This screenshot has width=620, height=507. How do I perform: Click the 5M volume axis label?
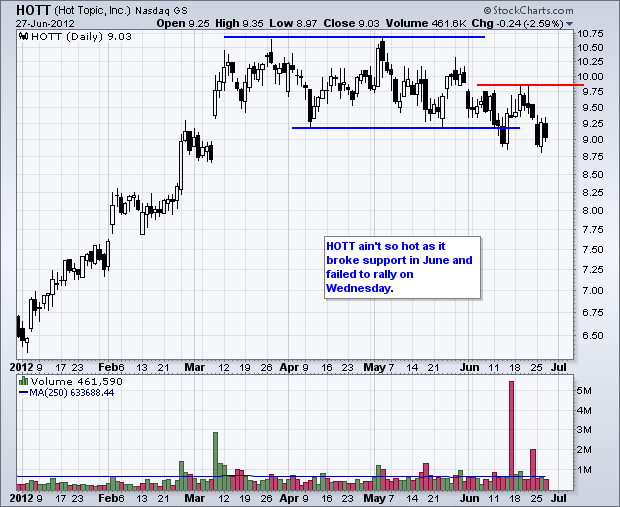coord(584,391)
